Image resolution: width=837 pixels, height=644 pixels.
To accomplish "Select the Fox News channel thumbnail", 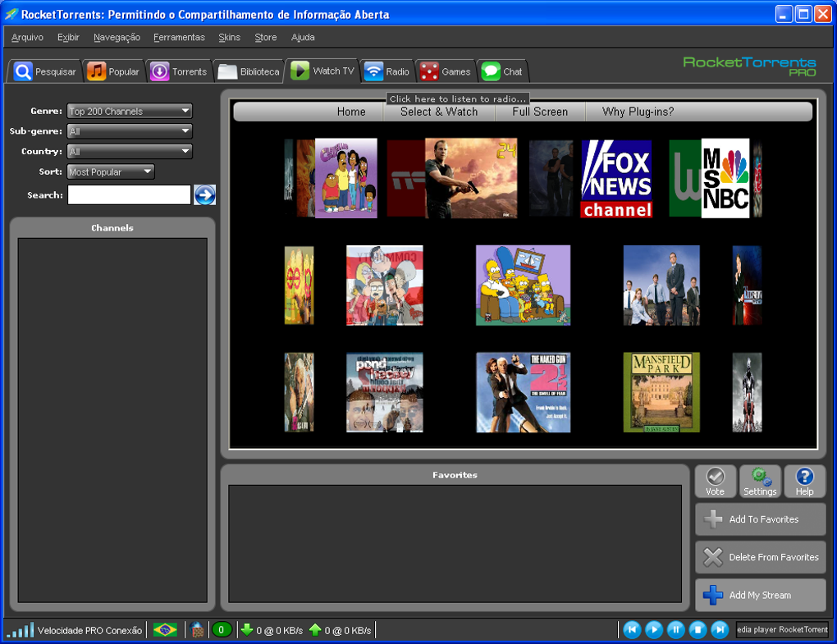I will [x=616, y=179].
